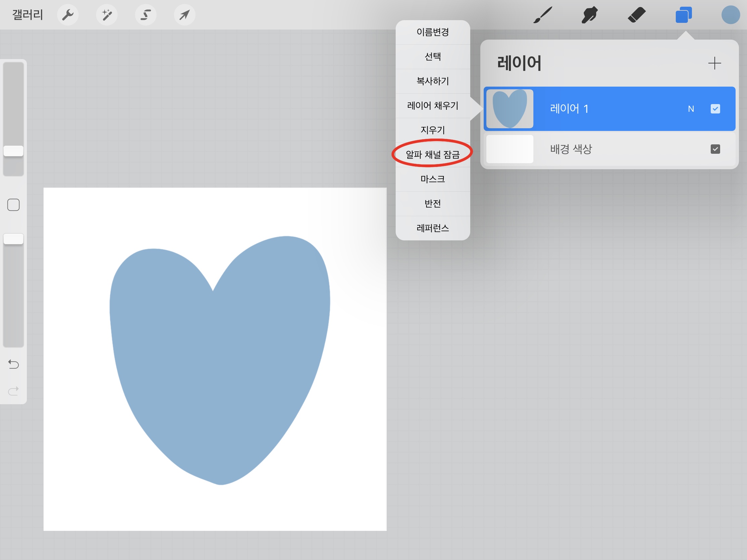Open the blue active color swatch
Viewport: 747px width, 560px height.
tap(731, 15)
